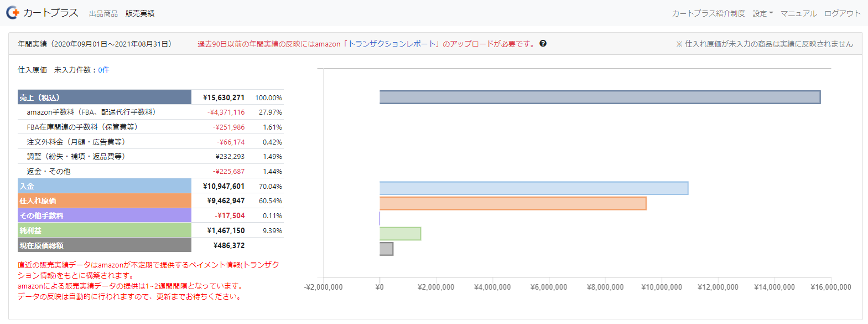Click the 返金・その他 row label

49,171
